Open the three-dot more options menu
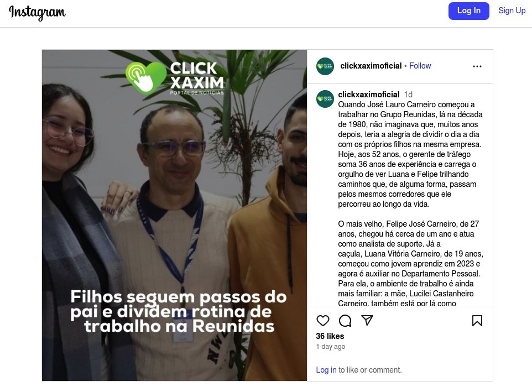Screen dimensions: 532x392 click(x=477, y=66)
